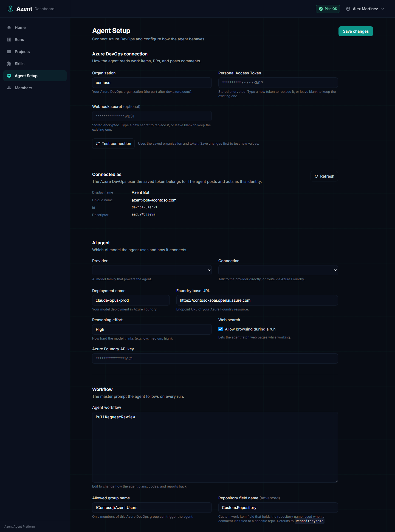The height and width of the screenshot is (532, 395).
Task: Click the Agent Setup page title
Action: click(x=111, y=31)
